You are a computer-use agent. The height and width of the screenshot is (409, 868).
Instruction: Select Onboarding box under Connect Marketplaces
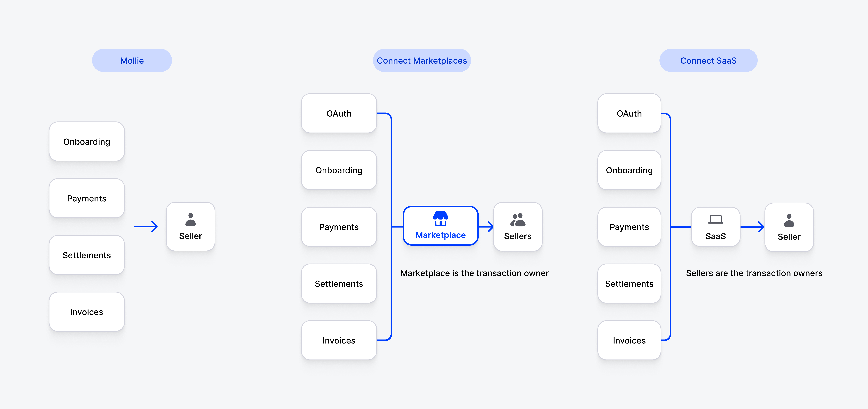tap(339, 170)
